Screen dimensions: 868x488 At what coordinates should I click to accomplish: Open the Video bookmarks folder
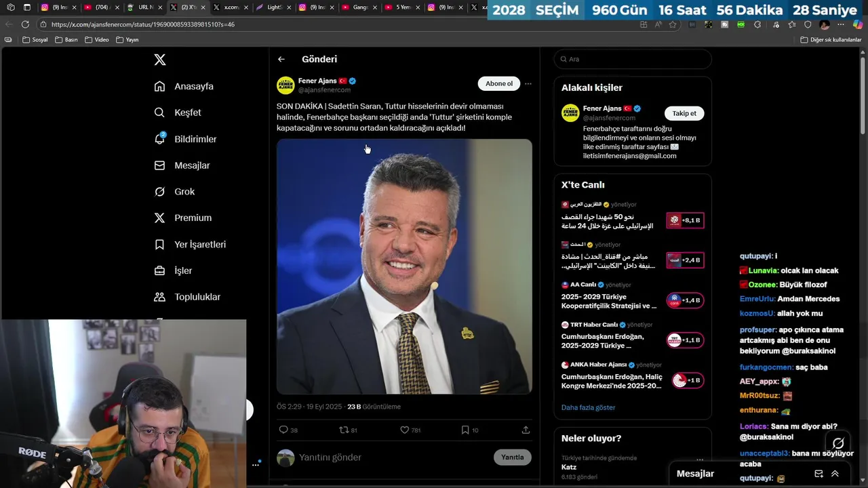pyautogui.click(x=97, y=40)
